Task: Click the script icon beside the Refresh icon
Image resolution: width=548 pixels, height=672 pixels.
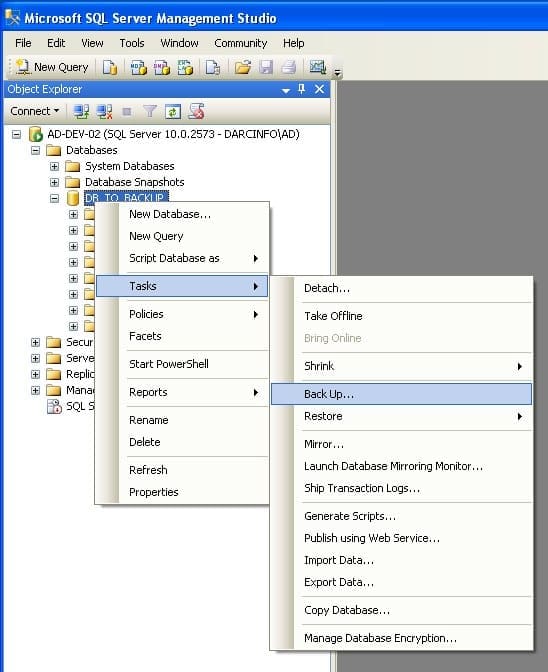Action: click(x=197, y=111)
